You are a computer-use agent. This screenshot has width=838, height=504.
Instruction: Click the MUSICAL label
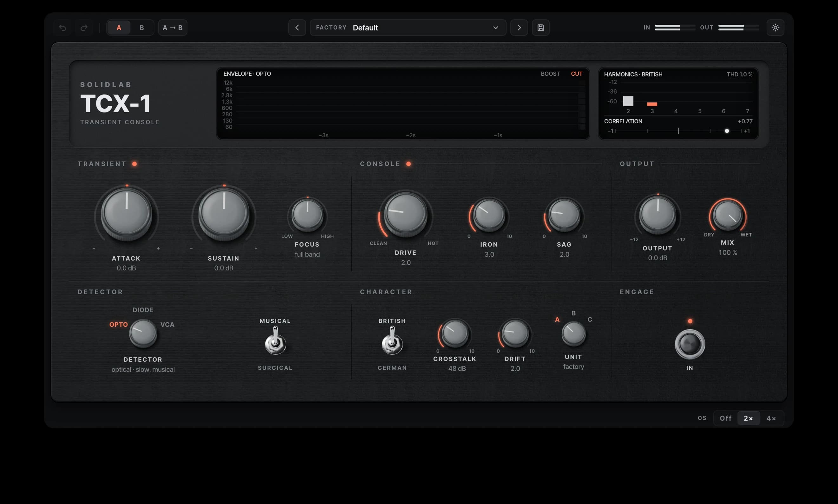[275, 321]
